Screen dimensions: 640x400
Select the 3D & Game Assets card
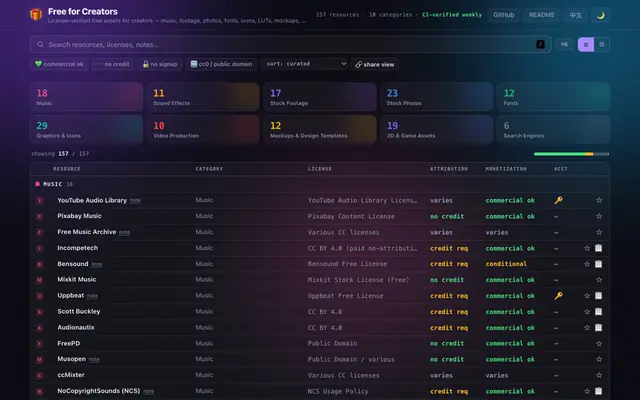[x=436, y=129]
